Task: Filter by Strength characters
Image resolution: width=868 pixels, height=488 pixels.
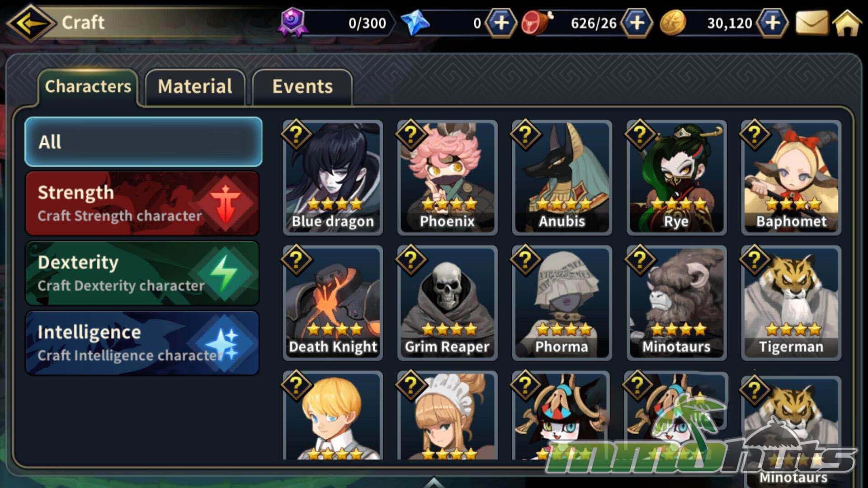Action: [142, 203]
